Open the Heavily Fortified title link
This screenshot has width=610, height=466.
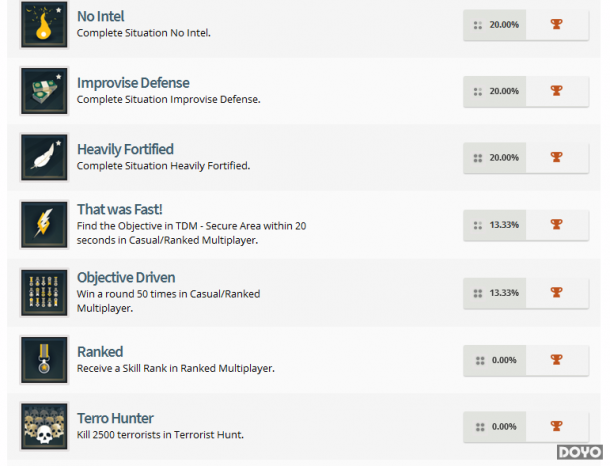pos(125,149)
